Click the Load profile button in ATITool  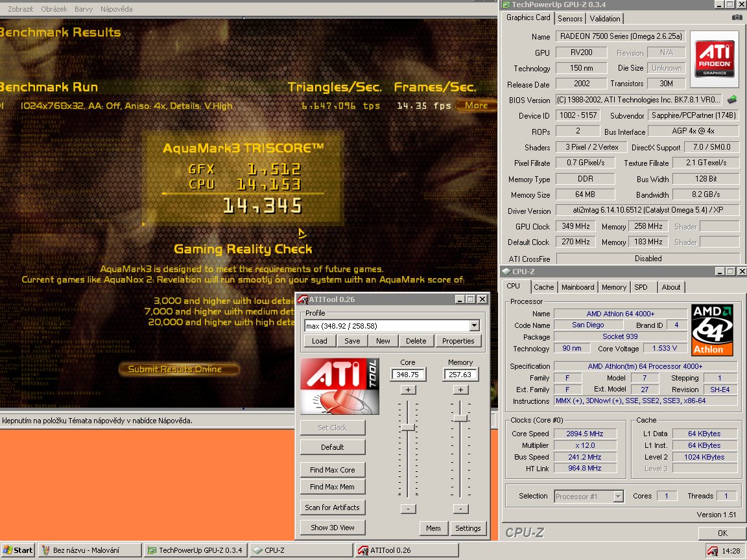319,341
